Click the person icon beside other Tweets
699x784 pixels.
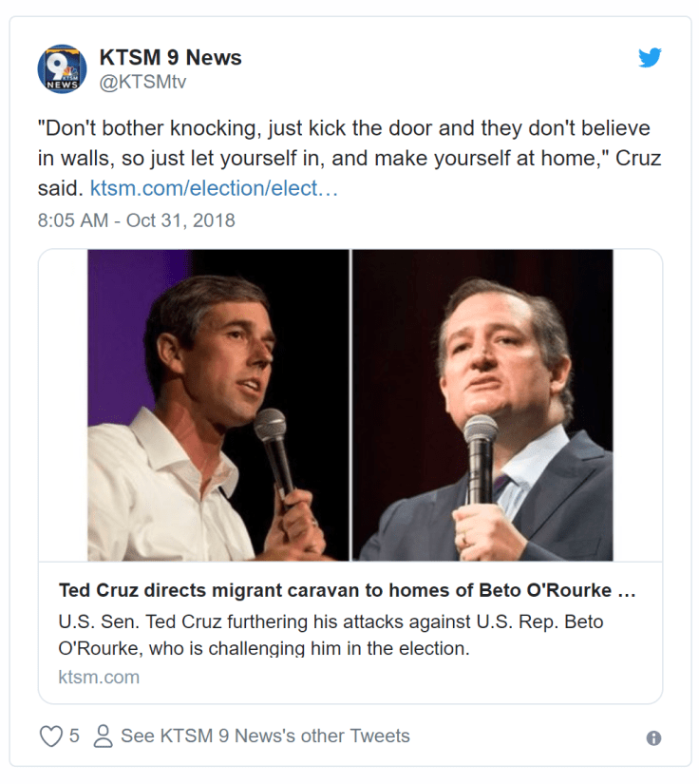click(104, 736)
